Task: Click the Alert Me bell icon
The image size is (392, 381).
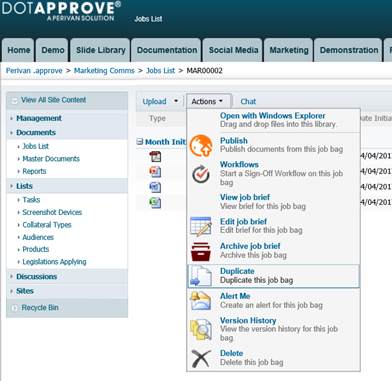Action: click(x=200, y=301)
